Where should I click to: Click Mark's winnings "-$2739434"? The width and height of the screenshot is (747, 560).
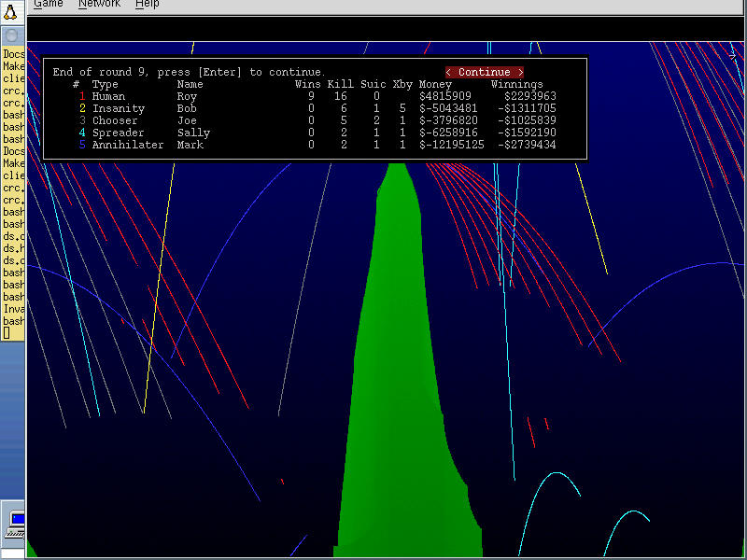pyautogui.click(x=527, y=145)
